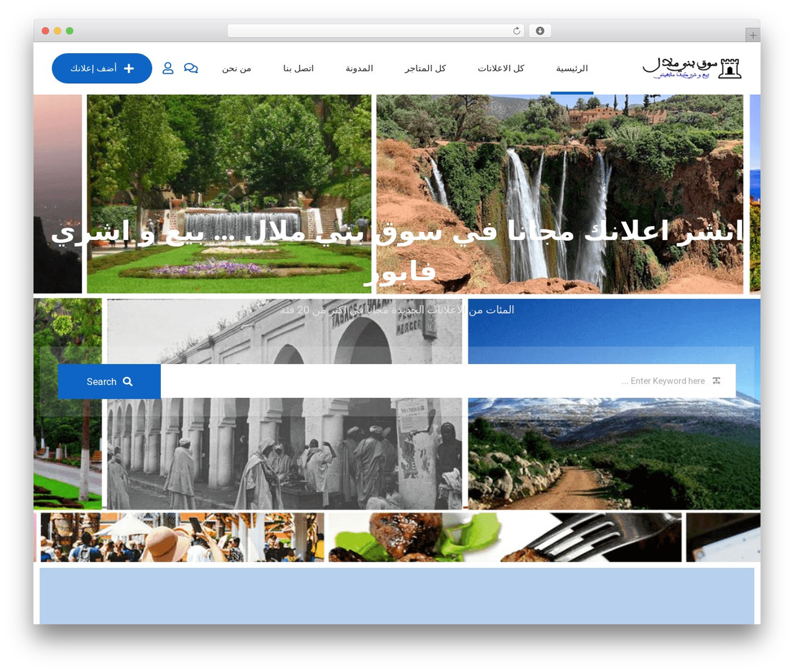
Task: Click the filter icon in keyword field
Action: (x=716, y=381)
